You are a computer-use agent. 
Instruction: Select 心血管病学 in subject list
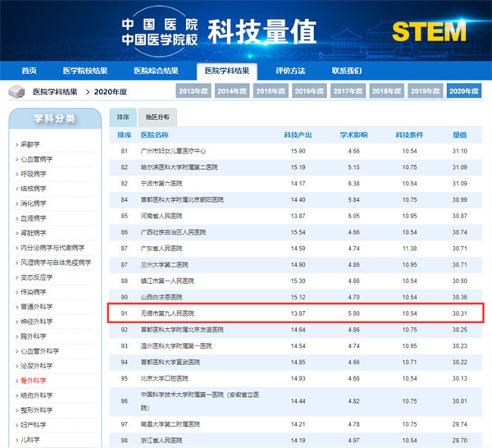tap(36, 159)
